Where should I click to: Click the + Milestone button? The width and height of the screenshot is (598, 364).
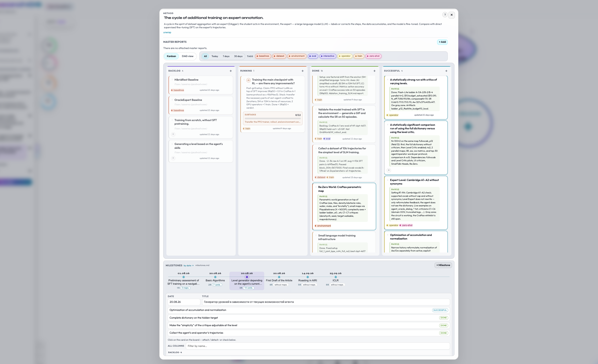coord(443,265)
